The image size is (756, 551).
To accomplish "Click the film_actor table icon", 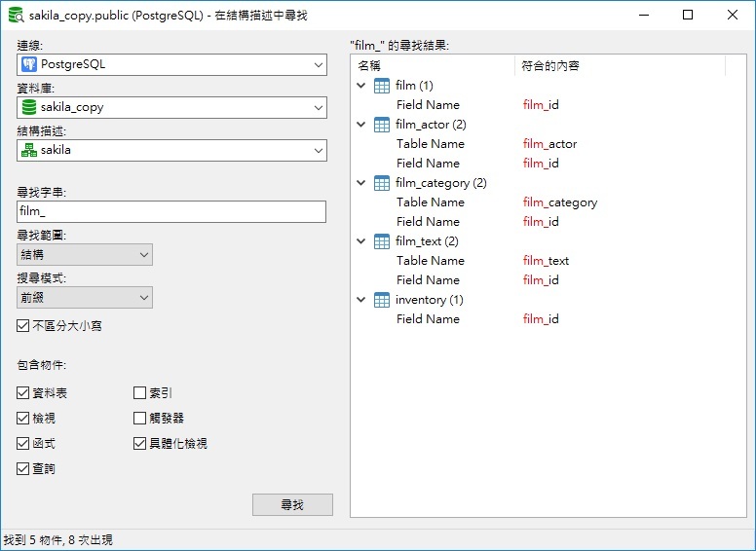I will click(x=382, y=125).
